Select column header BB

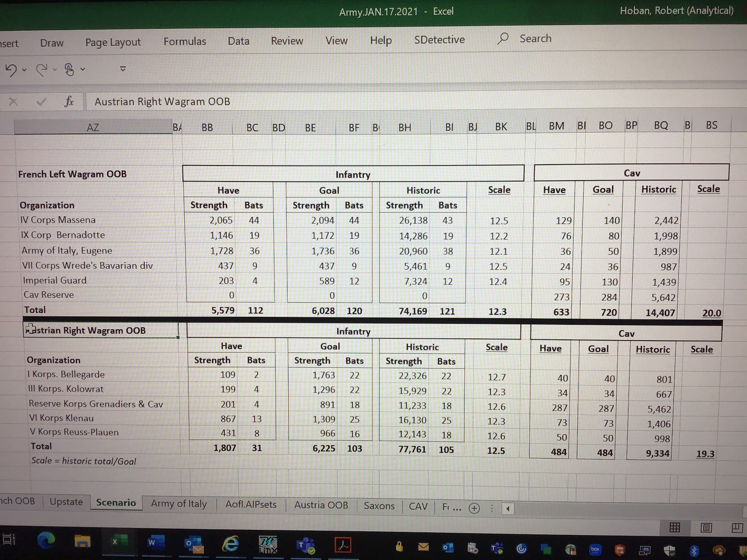click(x=207, y=127)
